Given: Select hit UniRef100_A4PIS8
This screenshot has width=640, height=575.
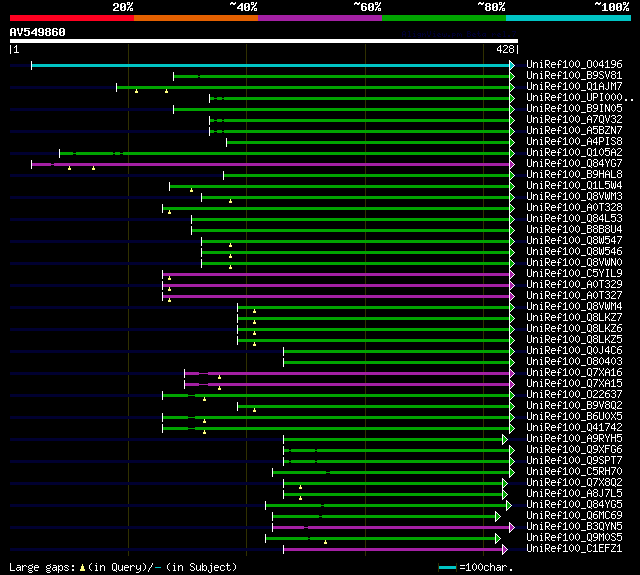Looking at the screenshot, I should coord(574,141).
